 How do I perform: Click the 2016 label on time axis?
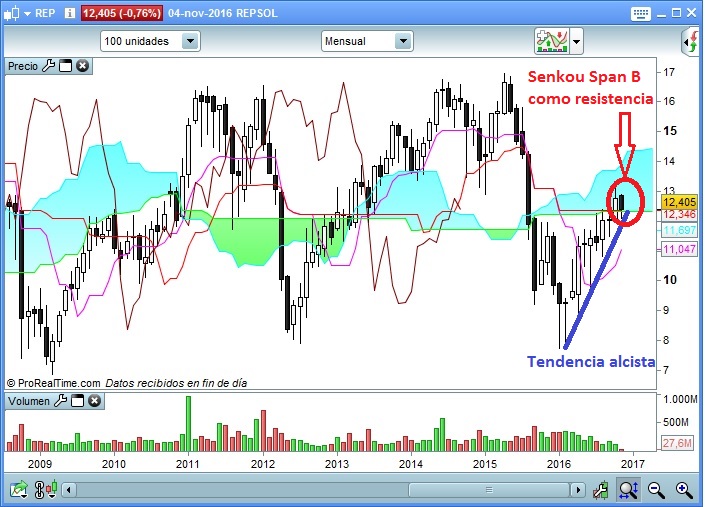[x=558, y=464]
